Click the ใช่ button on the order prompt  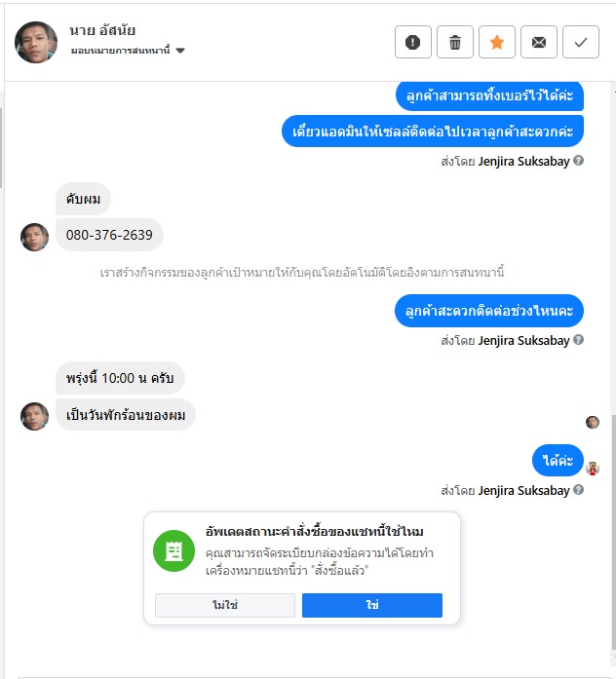pyautogui.click(x=372, y=605)
